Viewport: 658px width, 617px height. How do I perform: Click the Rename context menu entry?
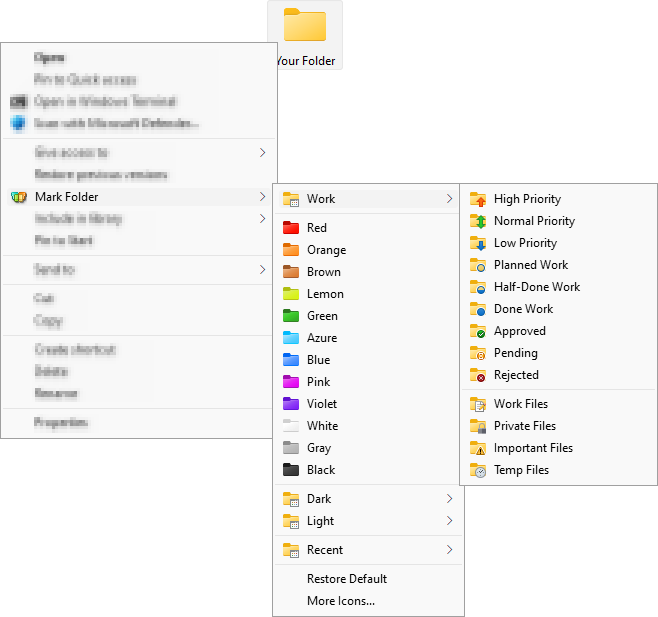pos(138,393)
